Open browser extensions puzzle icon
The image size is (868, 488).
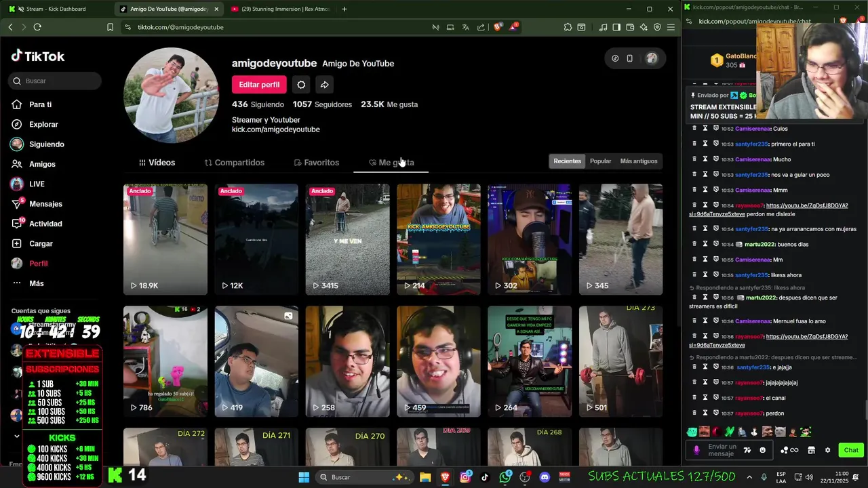(568, 27)
